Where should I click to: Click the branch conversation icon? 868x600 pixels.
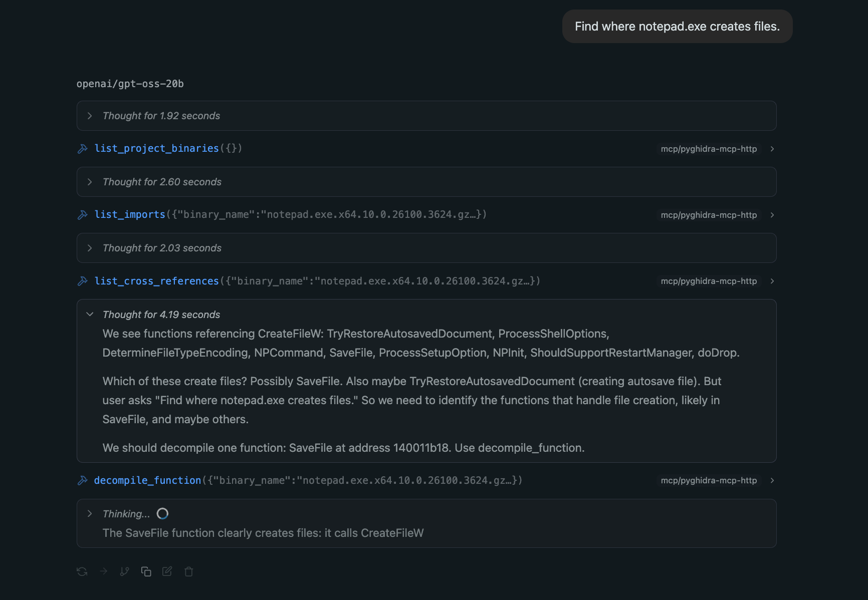[125, 571]
